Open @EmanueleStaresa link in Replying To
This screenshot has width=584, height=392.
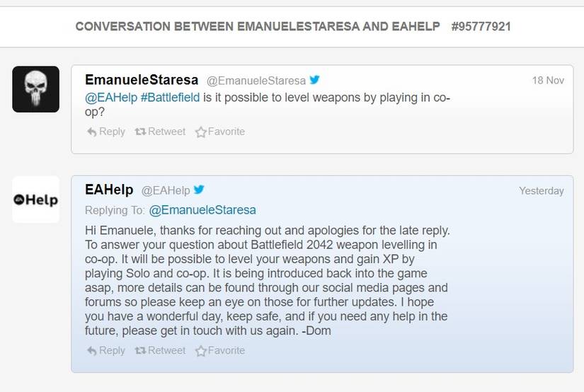click(x=202, y=210)
